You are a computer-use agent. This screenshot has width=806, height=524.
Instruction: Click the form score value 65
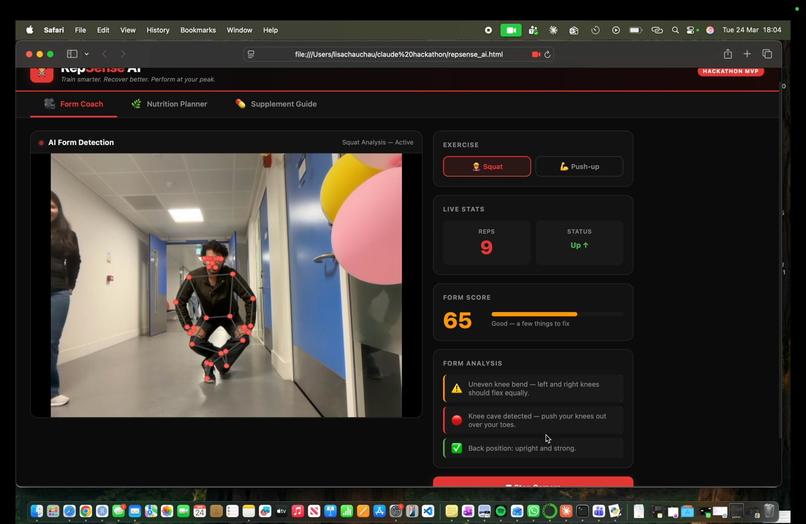click(x=457, y=320)
